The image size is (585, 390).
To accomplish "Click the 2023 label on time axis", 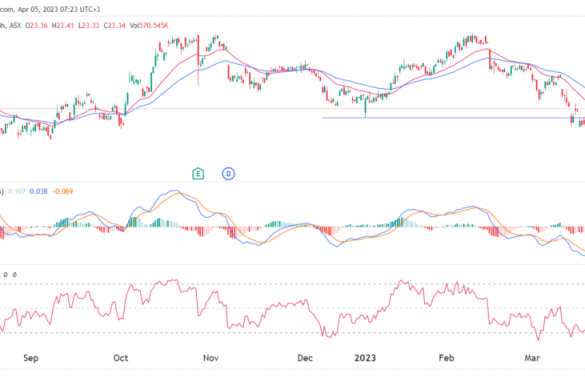I will tap(365, 358).
